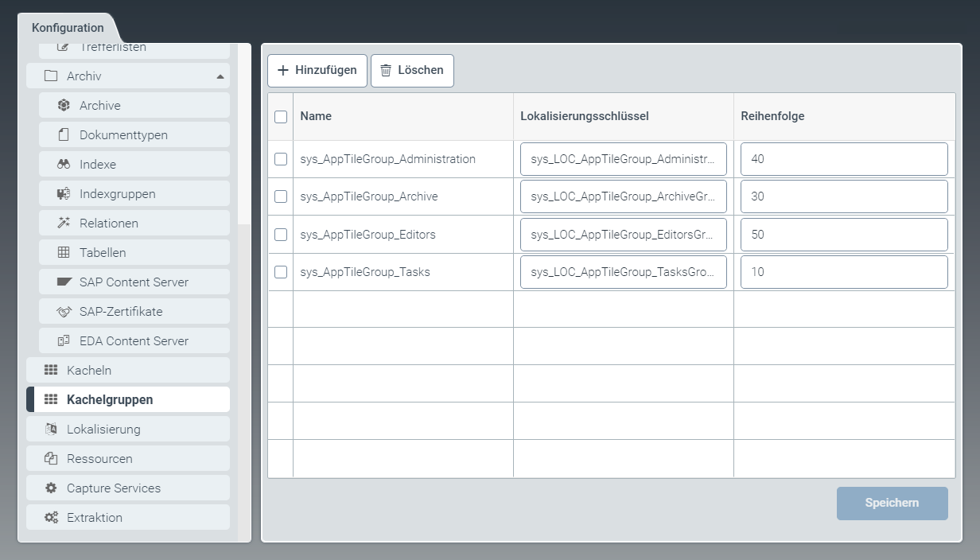Click the gear icon beside Capture Services
This screenshot has width=980, height=560.
coord(51,488)
